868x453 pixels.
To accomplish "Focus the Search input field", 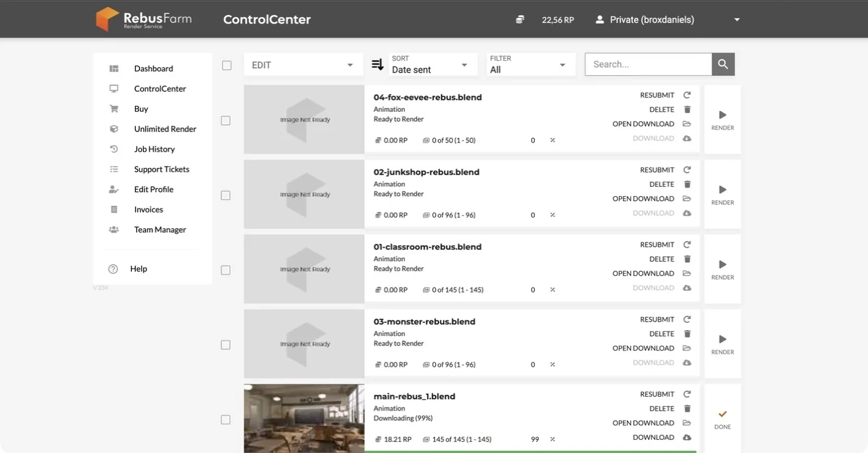I will (x=648, y=64).
